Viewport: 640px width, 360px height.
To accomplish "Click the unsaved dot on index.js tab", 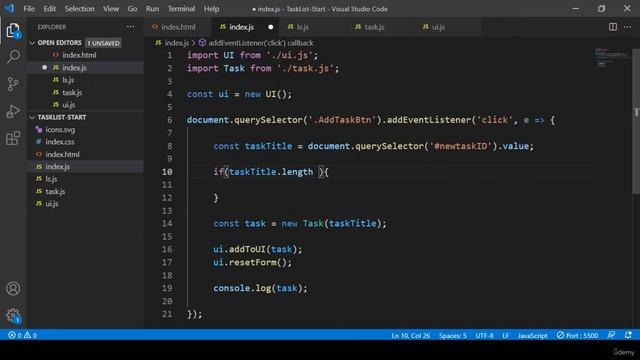I will (x=271, y=27).
